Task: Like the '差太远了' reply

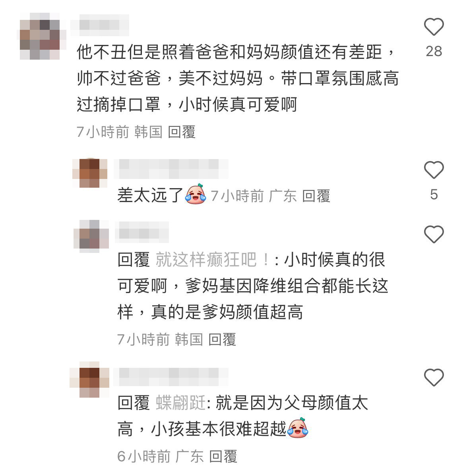Action: [x=434, y=170]
